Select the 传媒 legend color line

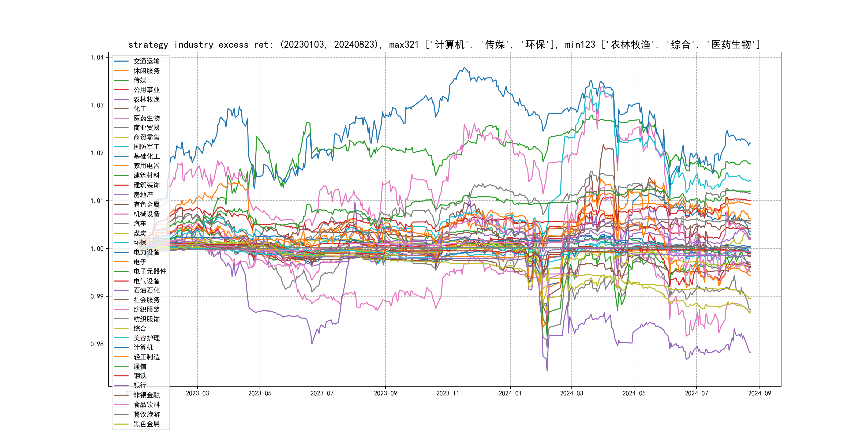[x=121, y=80]
